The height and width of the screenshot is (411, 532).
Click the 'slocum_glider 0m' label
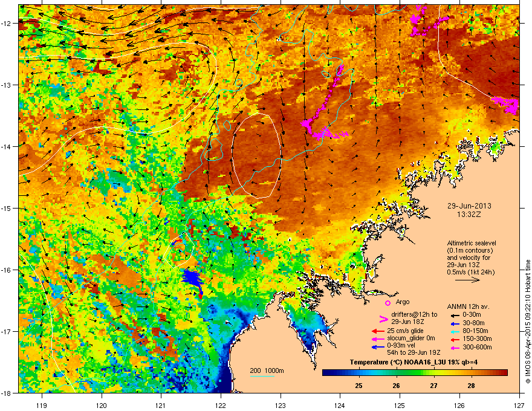click(411, 338)
